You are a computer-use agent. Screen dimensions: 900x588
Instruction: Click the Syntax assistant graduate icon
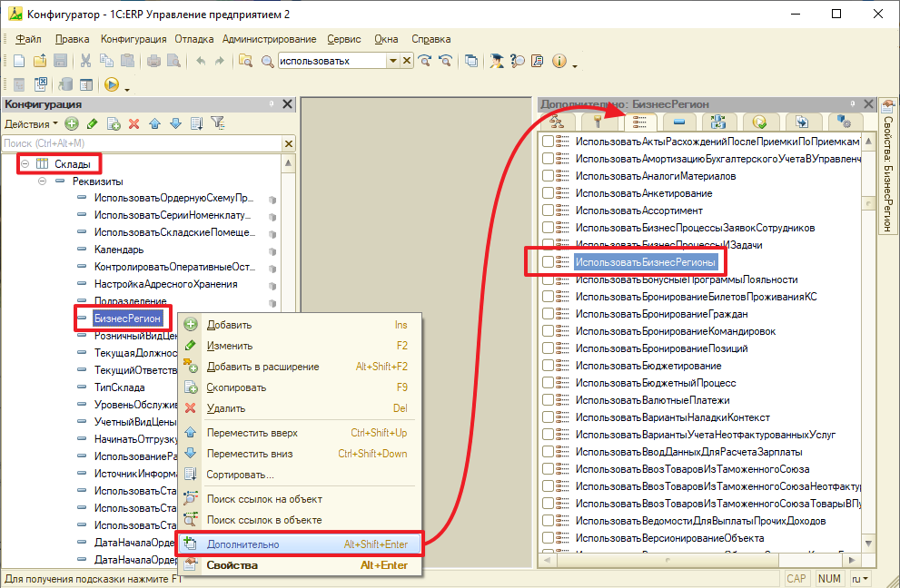click(497, 61)
